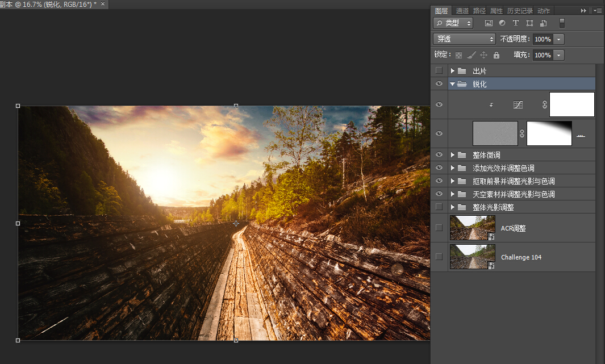Hide the 锐化 group eye icon
Image resolution: width=605 pixels, height=364 pixels.
click(439, 83)
